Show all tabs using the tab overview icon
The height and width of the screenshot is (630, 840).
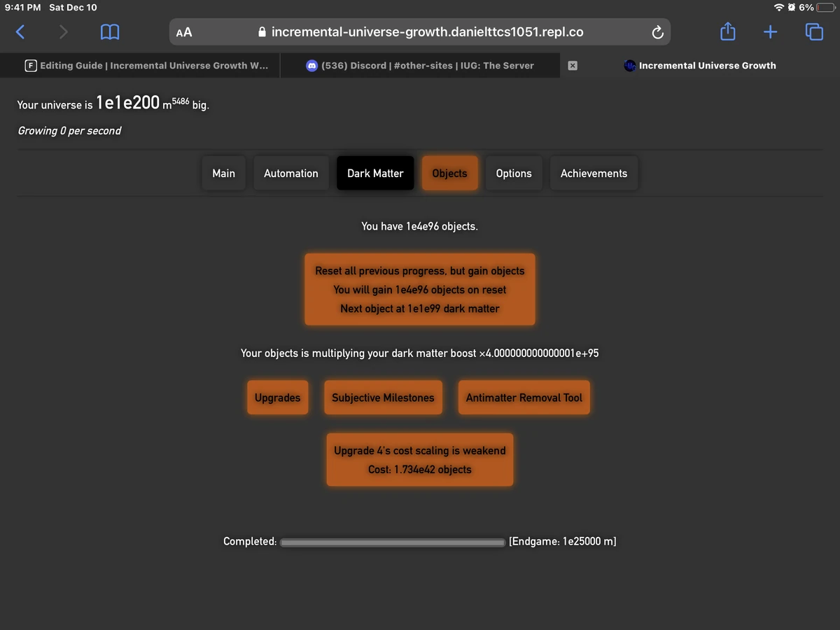click(x=814, y=31)
